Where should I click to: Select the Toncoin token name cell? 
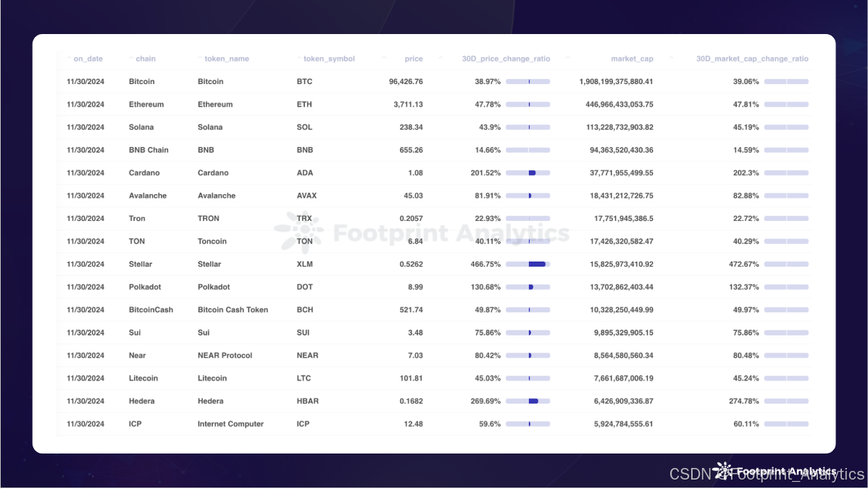point(212,241)
